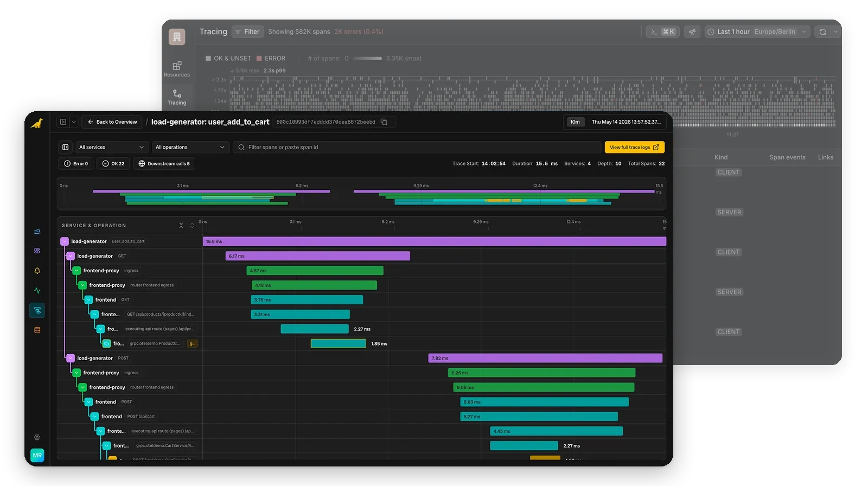This screenshot has height=486, width=868.
Task: Collapse the load-generator POST span
Action: pyautogui.click(x=71, y=358)
